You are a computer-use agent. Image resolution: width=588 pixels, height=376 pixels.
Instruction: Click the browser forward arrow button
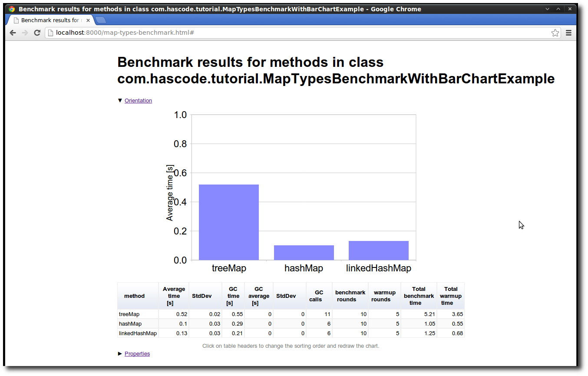25,33
